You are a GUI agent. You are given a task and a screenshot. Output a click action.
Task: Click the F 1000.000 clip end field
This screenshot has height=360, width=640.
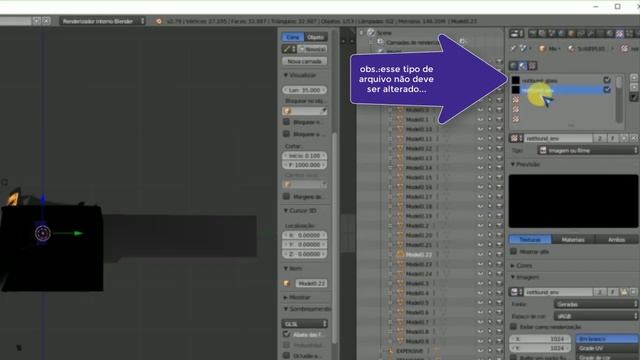304,165
